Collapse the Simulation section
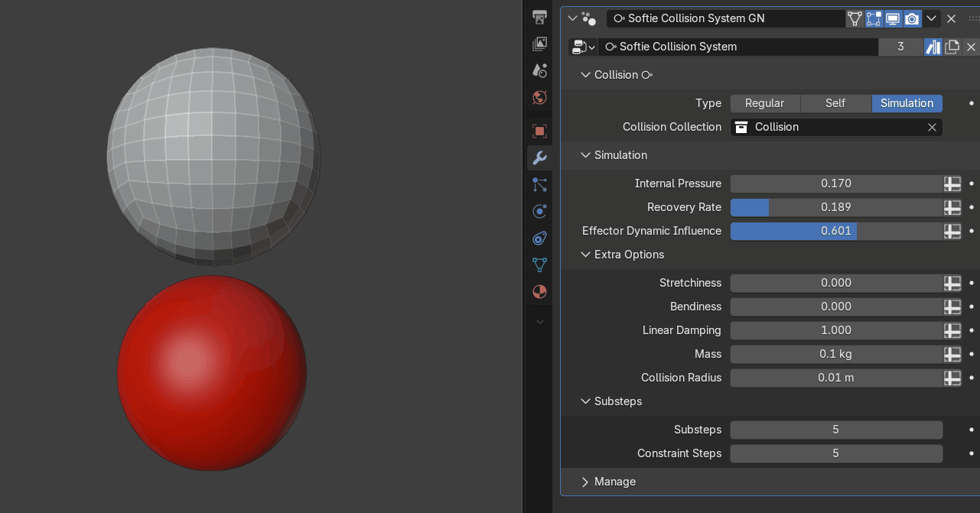The width and height of the screenshot is (980, 513). (585, 155)
